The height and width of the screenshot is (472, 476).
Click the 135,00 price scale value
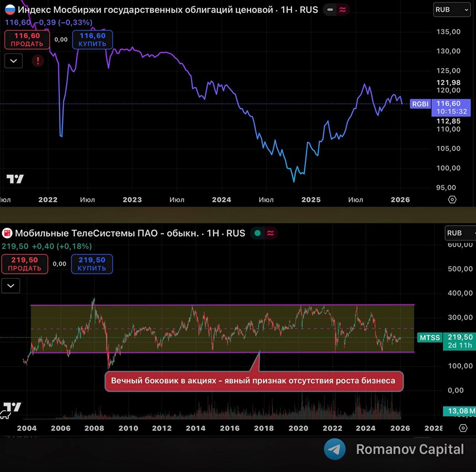coord(448,32)
